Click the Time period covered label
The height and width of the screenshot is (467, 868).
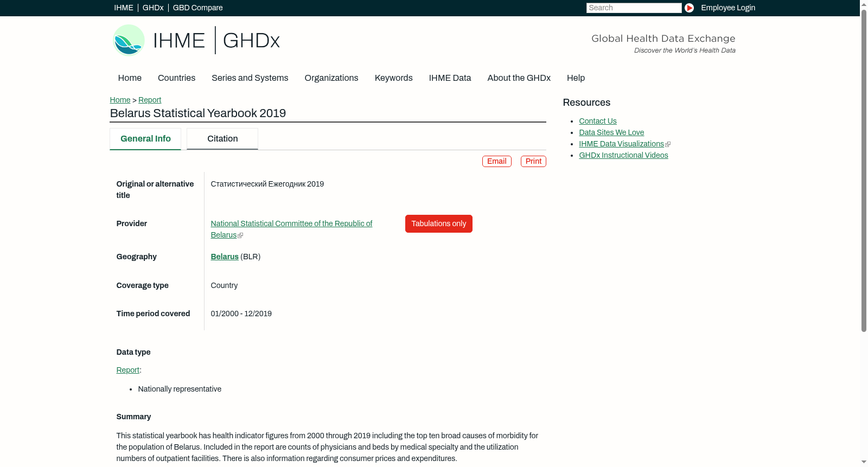153,314
